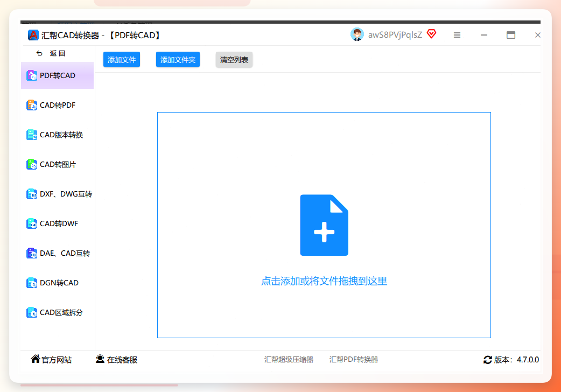Click the home icon for 官方网站
561x392 pixels.
click(35, 359)
